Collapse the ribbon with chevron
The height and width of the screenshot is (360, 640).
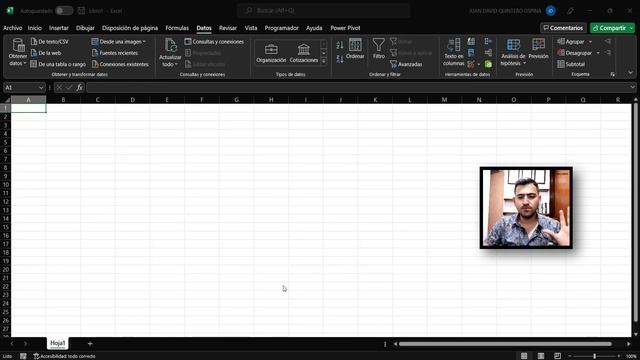(x=631, y=73)
